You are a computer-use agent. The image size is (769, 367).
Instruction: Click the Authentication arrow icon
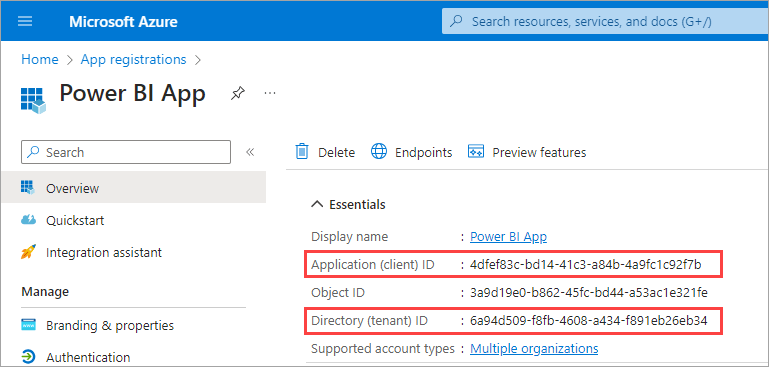28,357
